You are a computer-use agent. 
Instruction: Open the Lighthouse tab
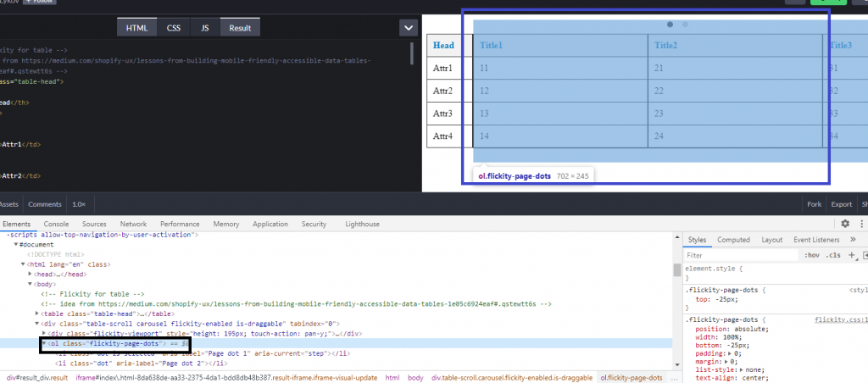point(362,225)
